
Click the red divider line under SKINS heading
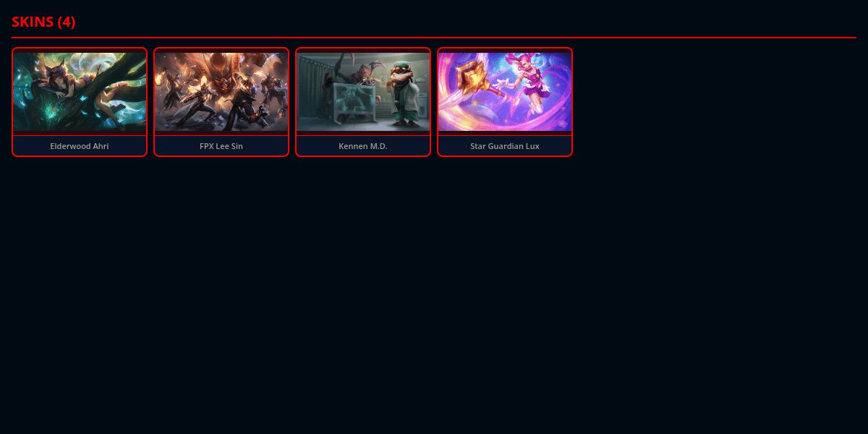(x=434, y=37)
